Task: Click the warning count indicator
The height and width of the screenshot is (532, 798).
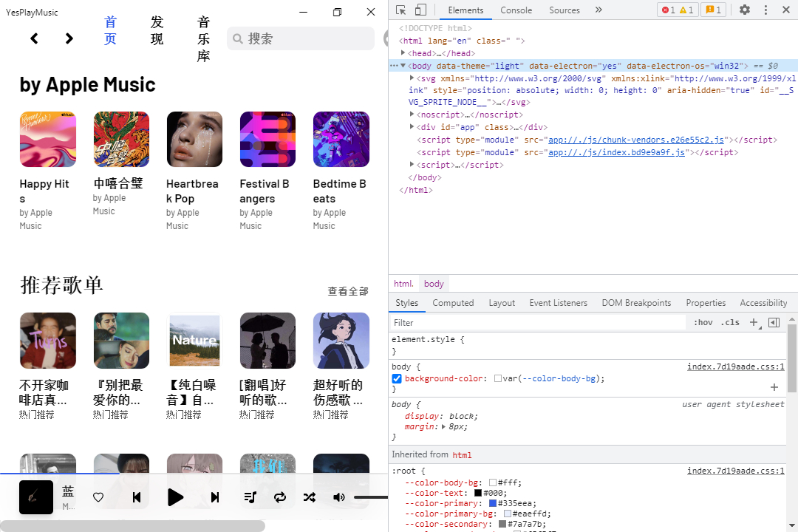Action: [x=686, y=10]
